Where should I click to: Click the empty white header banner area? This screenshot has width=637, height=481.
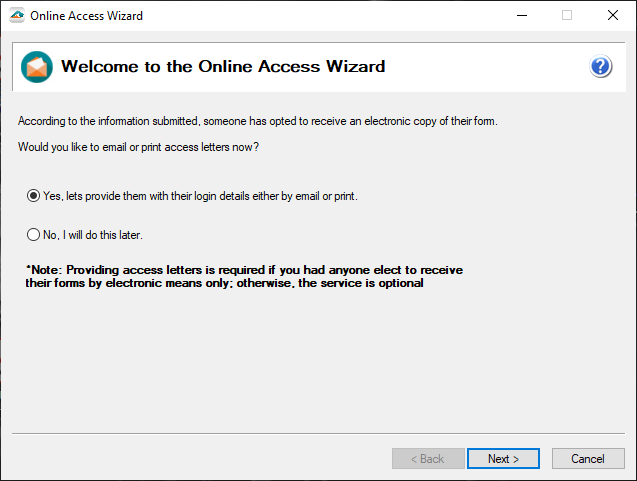pyautogui.click(x=480, y=67)
